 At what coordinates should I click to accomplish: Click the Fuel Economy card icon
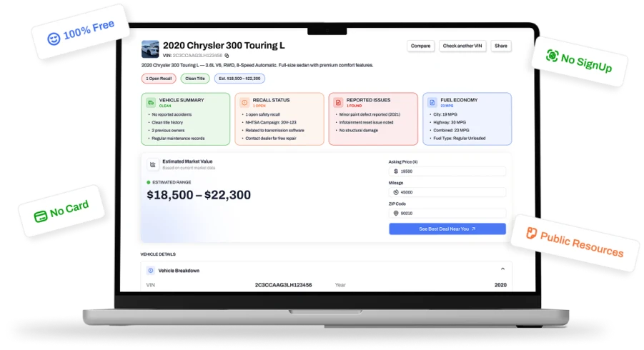coord(432,103)
